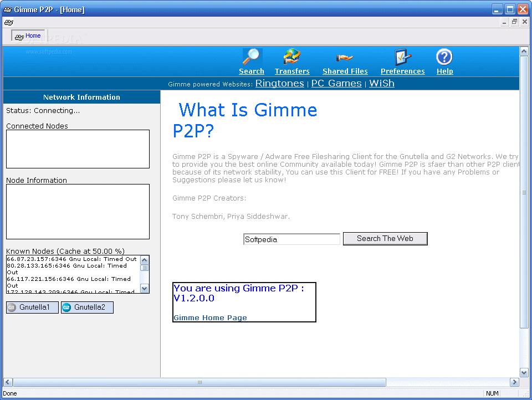Click the NUM indicator in the status bar
Viewport: 532px width, 400px height.
click(x=492, y=393)
